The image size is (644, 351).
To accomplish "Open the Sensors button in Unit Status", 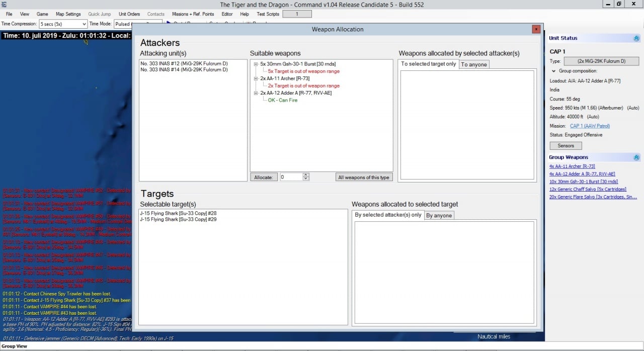I will tap(566, 146).
